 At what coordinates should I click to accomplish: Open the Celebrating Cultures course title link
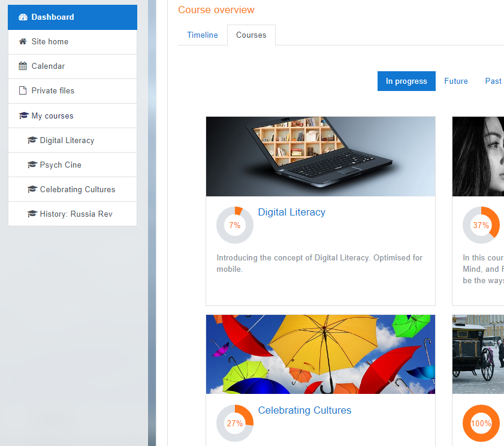coord(304,410)
